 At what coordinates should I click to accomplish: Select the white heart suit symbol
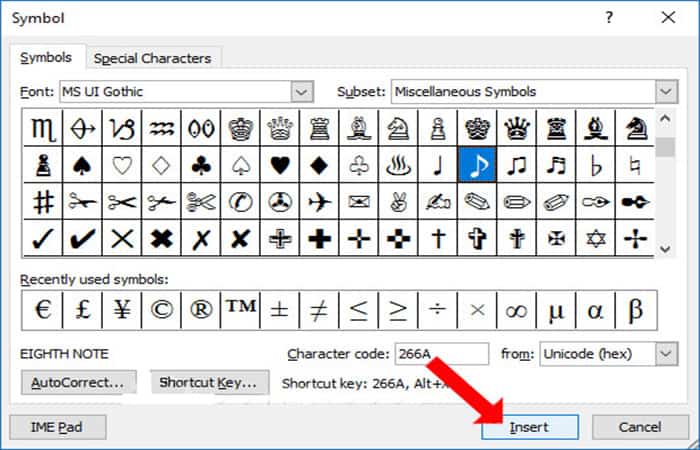[122, 165]
